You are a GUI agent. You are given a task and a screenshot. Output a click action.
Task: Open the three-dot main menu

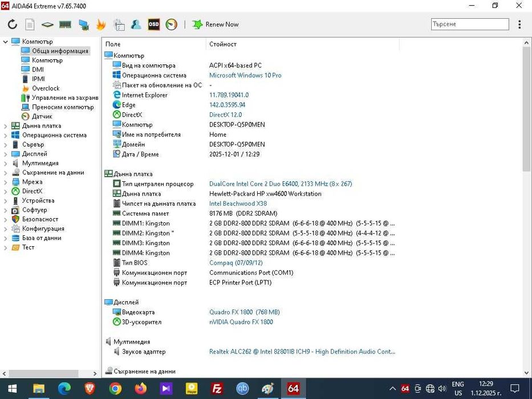[x=519, y=24]
